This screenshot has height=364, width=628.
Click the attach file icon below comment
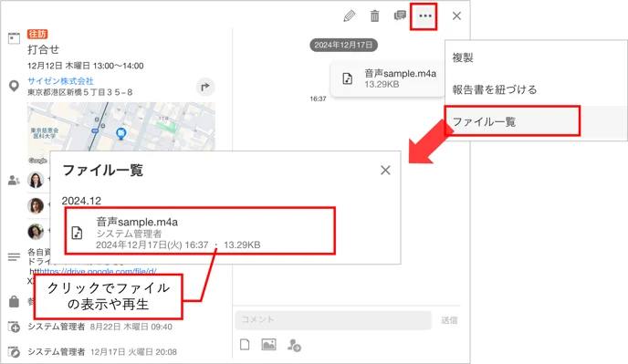(x=245, y=344)
